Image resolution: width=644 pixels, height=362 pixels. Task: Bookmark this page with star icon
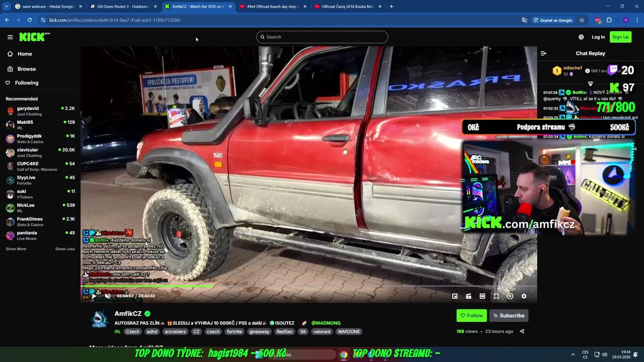(x=582, y=20)
